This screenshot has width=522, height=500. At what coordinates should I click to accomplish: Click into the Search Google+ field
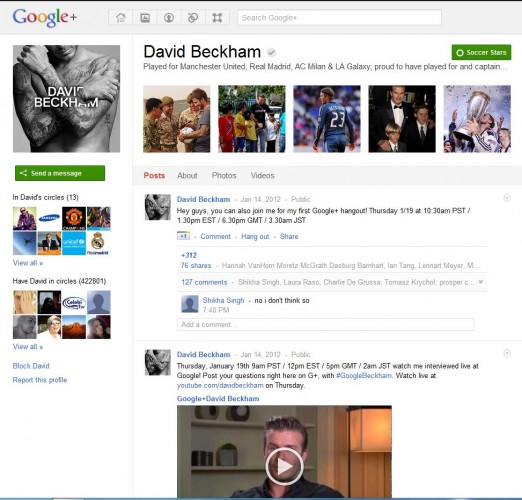339,17
